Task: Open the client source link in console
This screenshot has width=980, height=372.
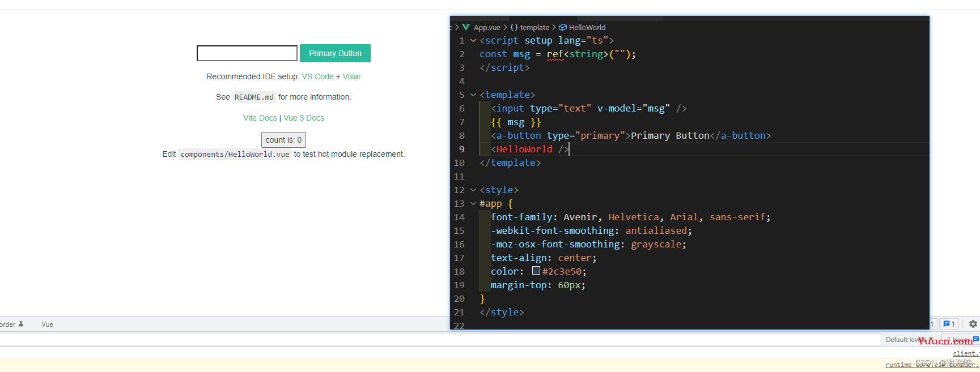Action: click(966, 353)
